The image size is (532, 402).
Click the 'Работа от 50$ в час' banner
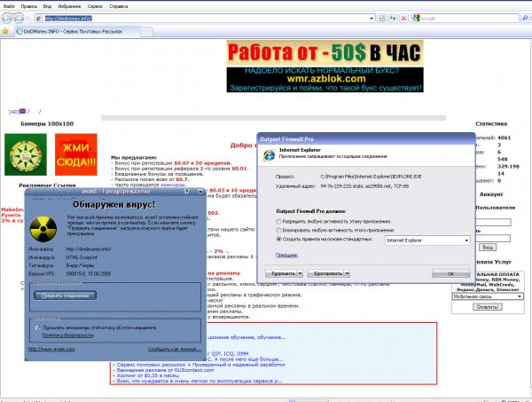point(325,52)
